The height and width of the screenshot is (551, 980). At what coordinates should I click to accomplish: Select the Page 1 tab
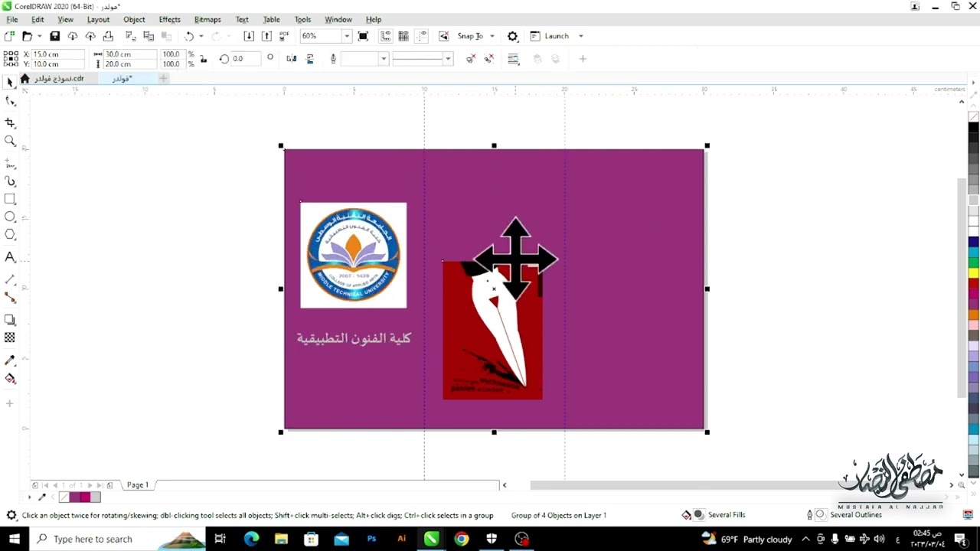138,484
